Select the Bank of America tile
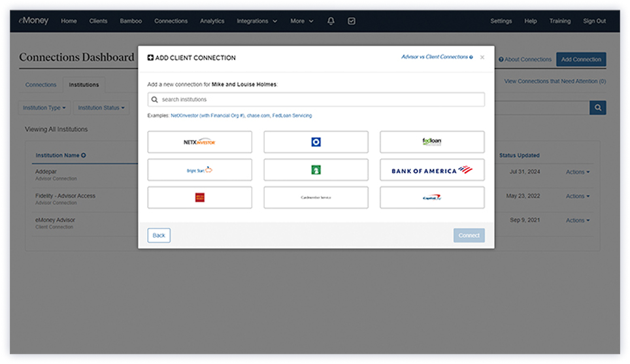 click(x=432, y=170)
